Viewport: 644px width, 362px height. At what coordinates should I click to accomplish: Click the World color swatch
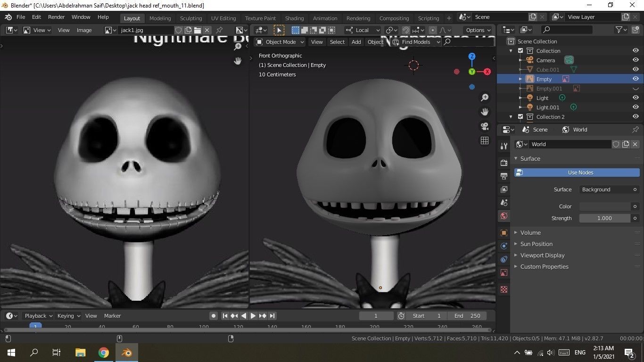tap(605, 206)
